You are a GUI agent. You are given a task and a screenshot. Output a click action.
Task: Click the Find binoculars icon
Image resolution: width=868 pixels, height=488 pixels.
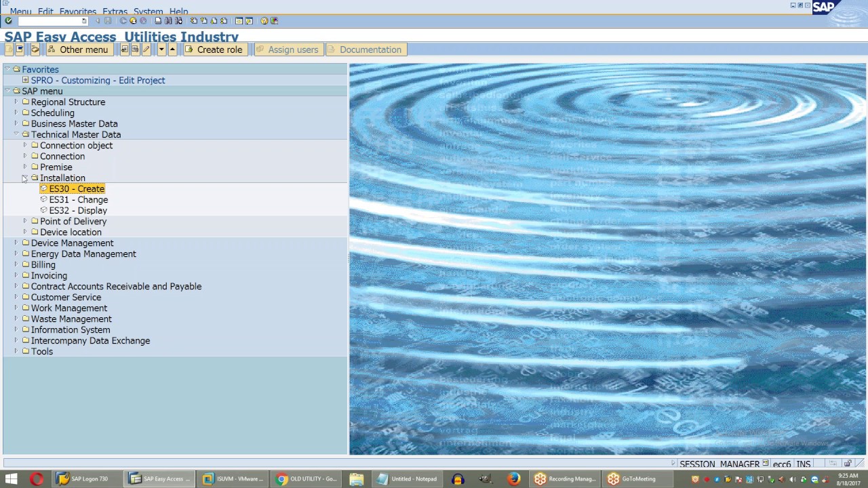(168, 21)
